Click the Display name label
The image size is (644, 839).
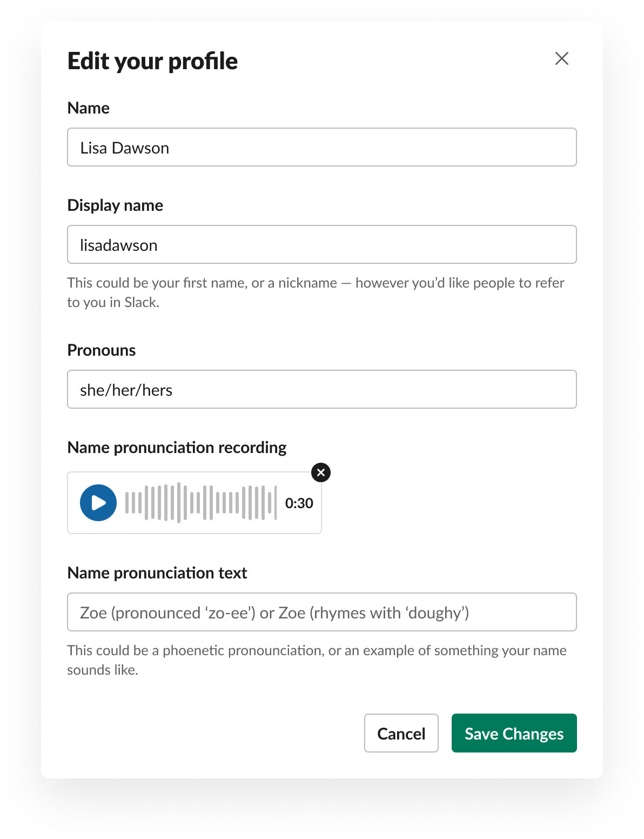115,205
